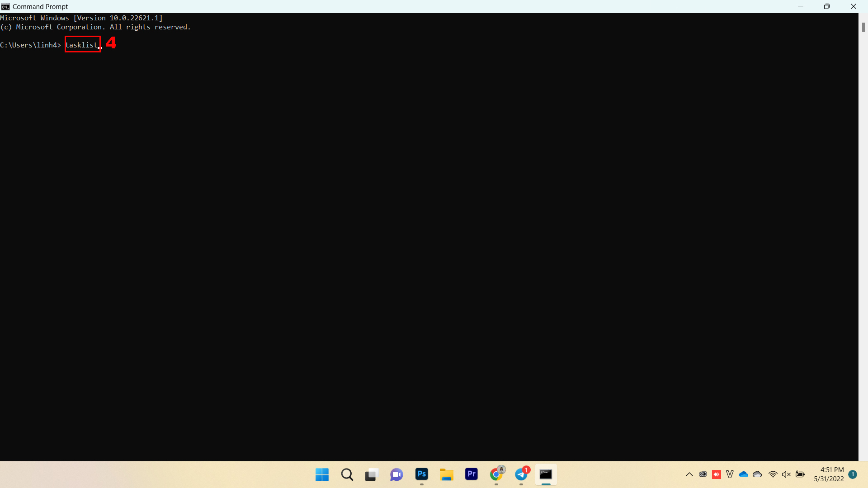Open the clock showing 4:51 PM
868x488 pixels.
[x=829, y=474]
